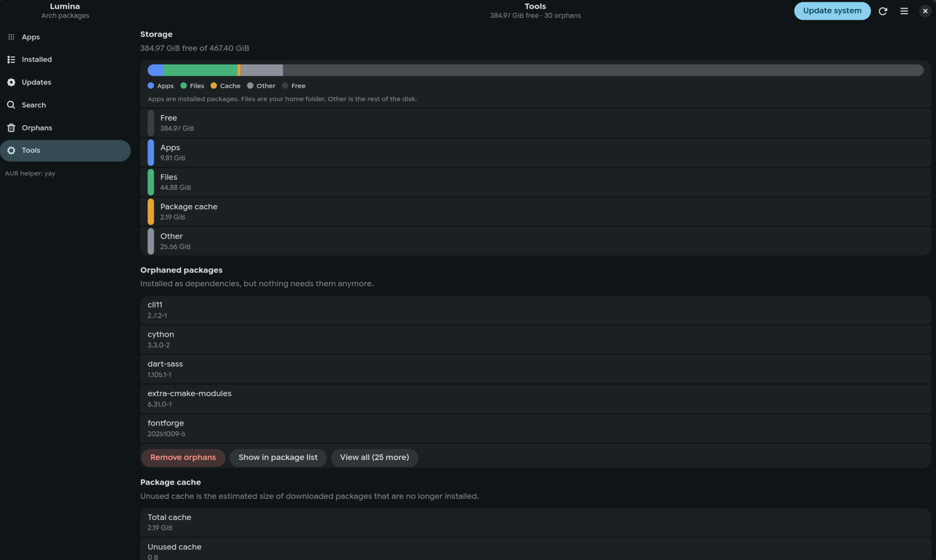
Task: Click the Package cache section heading
Action: click(170, 482)
